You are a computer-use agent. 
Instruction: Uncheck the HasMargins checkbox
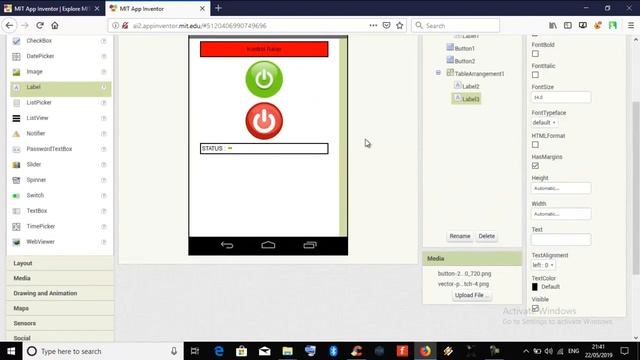[x=535, y=166]
